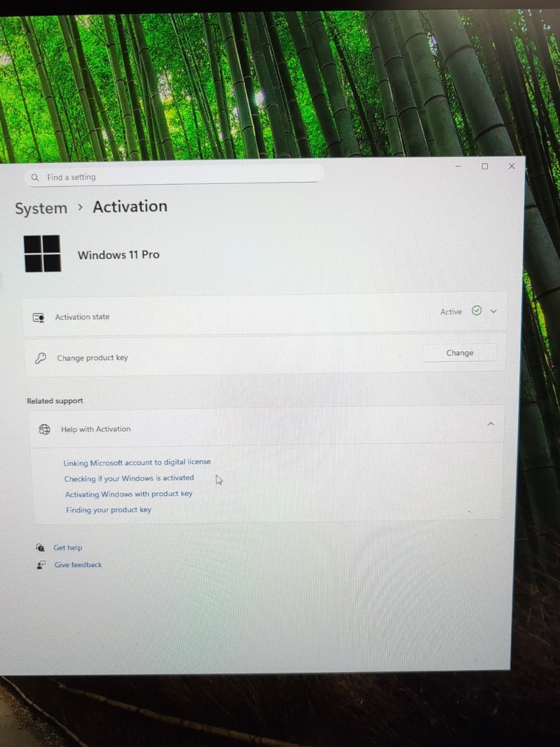Expand the Activation state row chevron
The width and height of the screenshot is (560, 747).
pos(493,311)
